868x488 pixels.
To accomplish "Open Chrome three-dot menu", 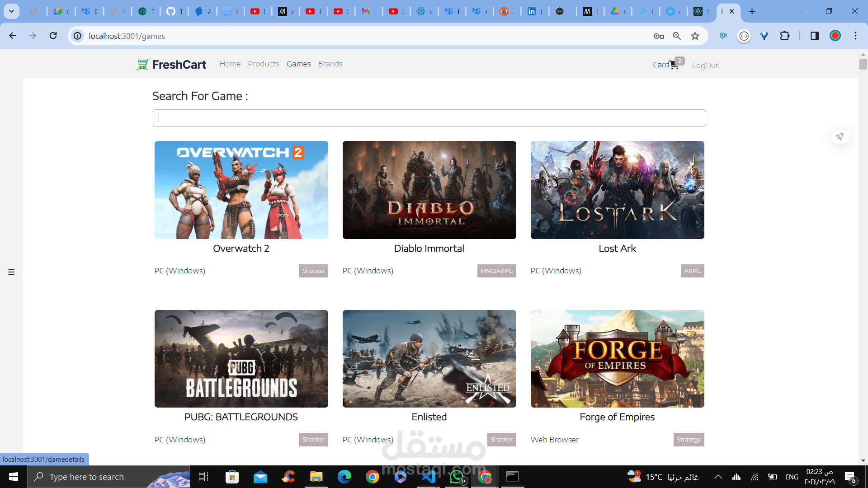I will click(855, 36).
